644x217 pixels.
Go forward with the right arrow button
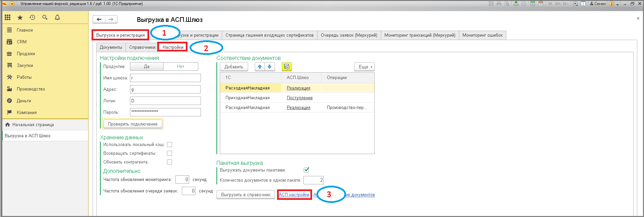(111, 19)
